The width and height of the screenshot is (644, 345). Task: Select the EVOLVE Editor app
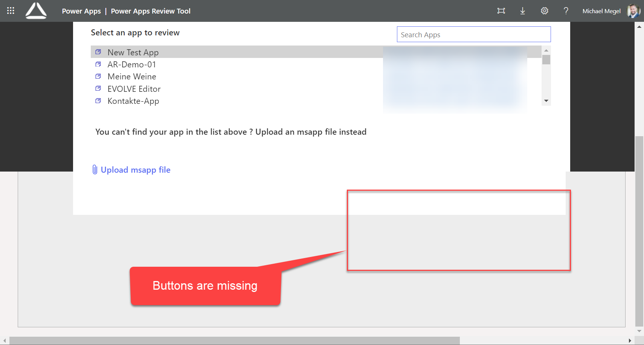(134, 89)
